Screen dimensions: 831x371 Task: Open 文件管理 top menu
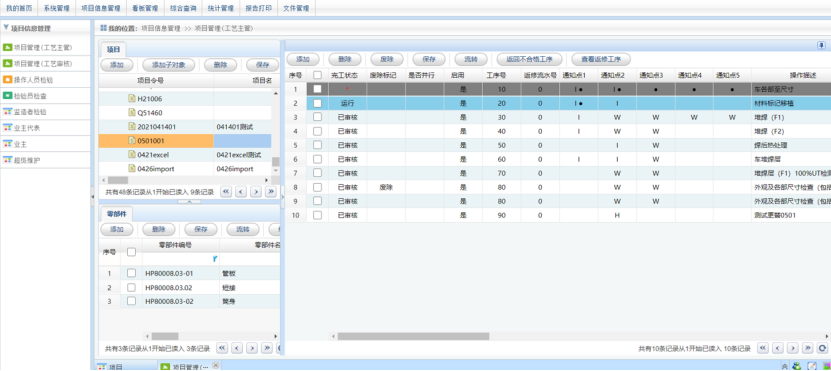(296, 8)
